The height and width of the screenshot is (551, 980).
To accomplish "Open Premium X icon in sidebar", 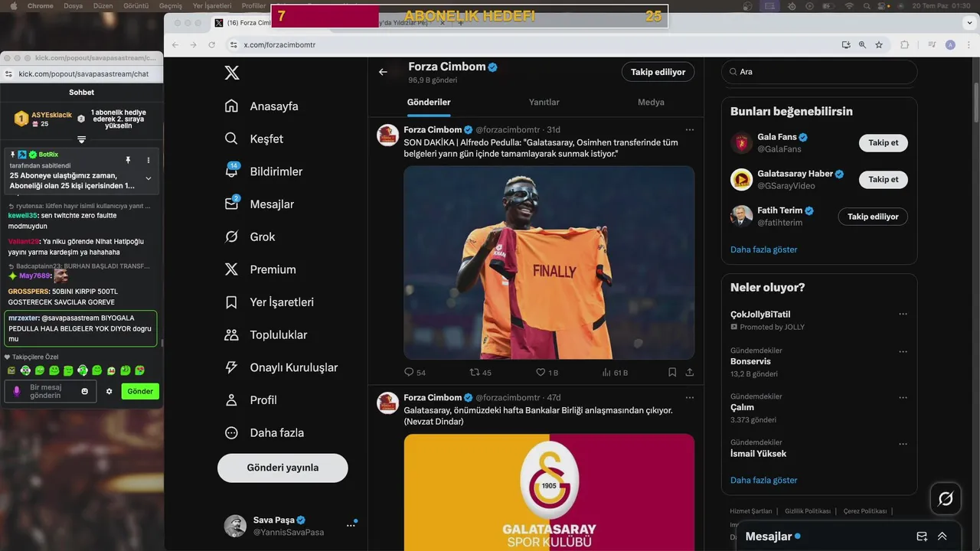I will (x=231, y=269).
